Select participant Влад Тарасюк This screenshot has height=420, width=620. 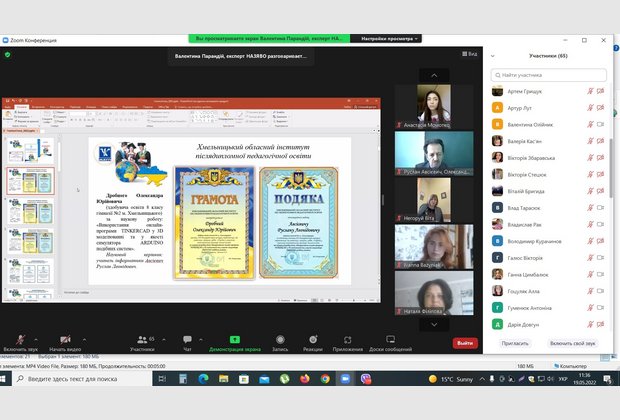click(x=548, y=208)
